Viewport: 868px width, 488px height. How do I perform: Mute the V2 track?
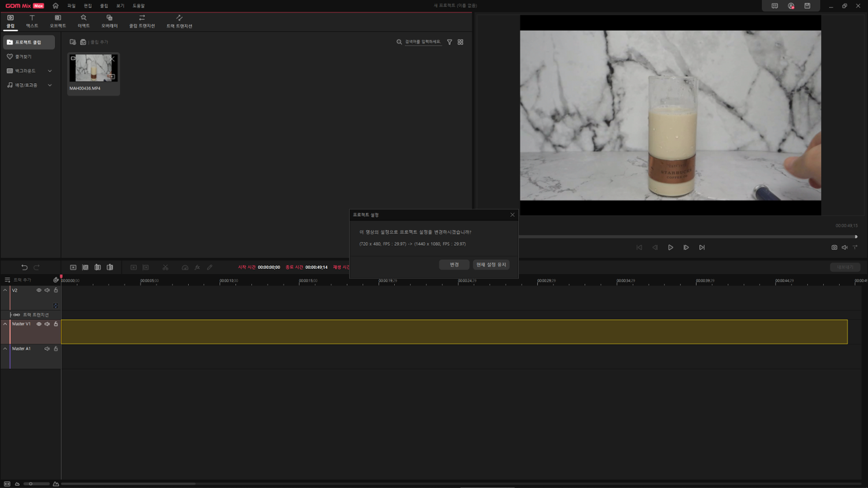coord(47,290)
